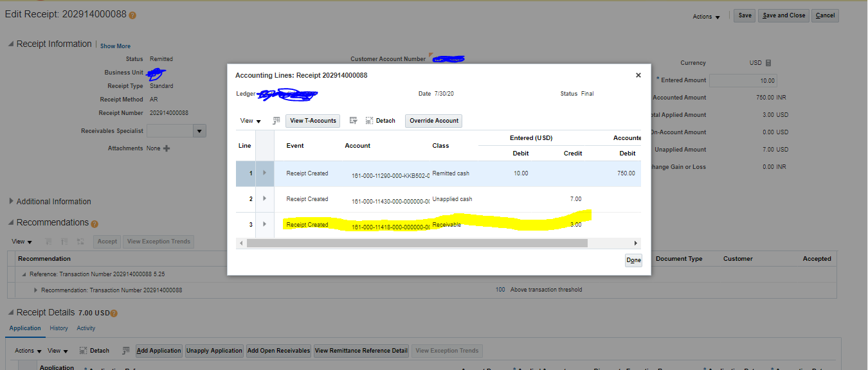This screenshot has width=868, height=370.
Task: Switch to the History tab
Action: click(59, 328)
